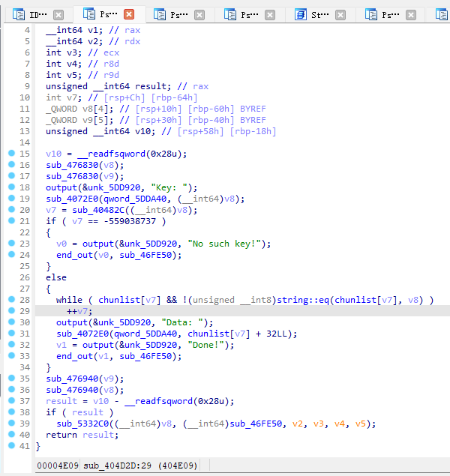Click the rax comment on line 4
This screenshot has width=450, height=476.
(133, 30)
